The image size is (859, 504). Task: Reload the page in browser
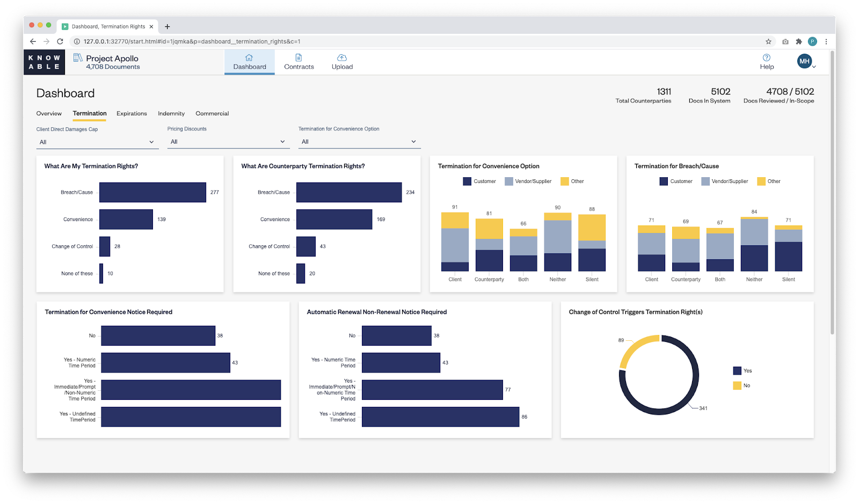pos(60,41)
